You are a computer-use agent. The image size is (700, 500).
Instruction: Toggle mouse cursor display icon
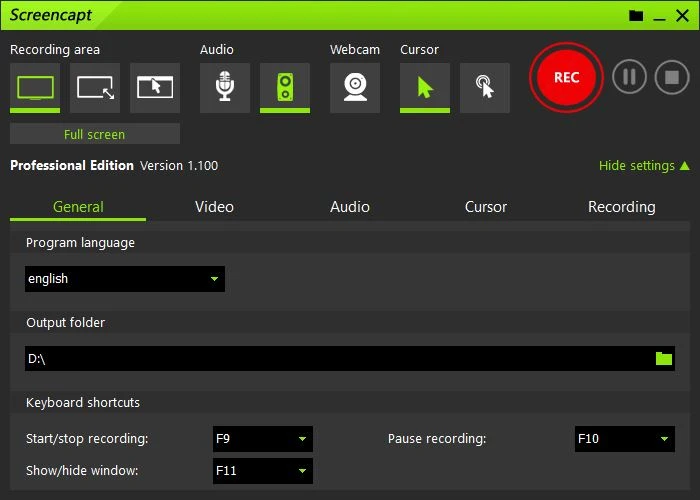point(425,87)
